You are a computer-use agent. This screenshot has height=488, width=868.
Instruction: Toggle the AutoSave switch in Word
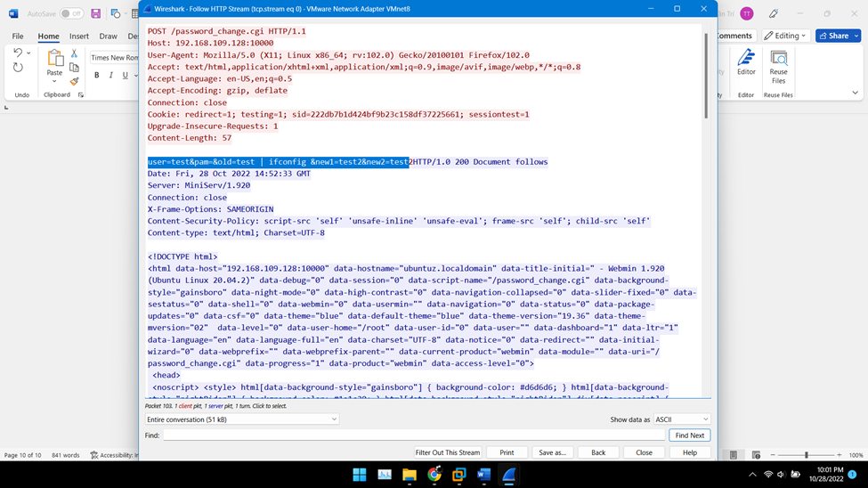click(71, 13)
